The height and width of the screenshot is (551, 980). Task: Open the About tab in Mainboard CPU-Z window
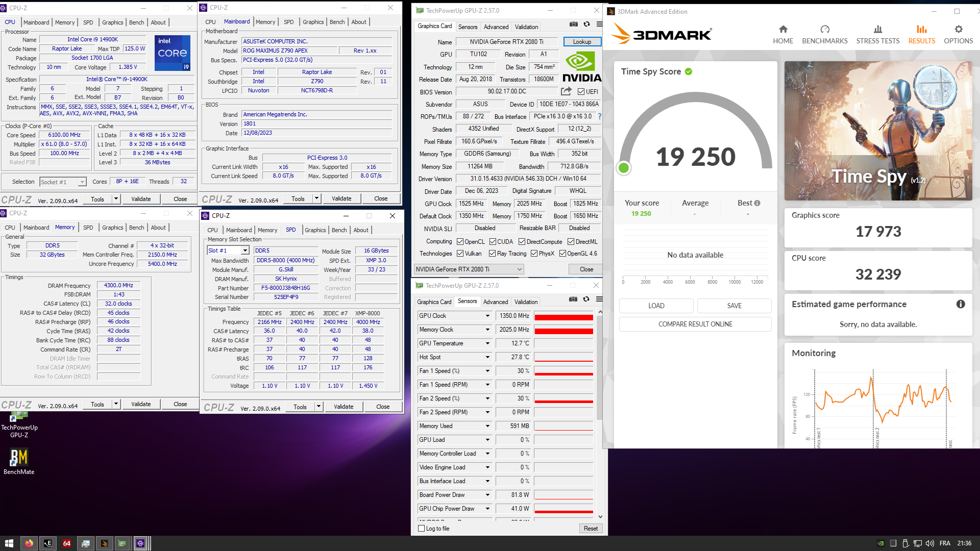[x=359, y=22]
